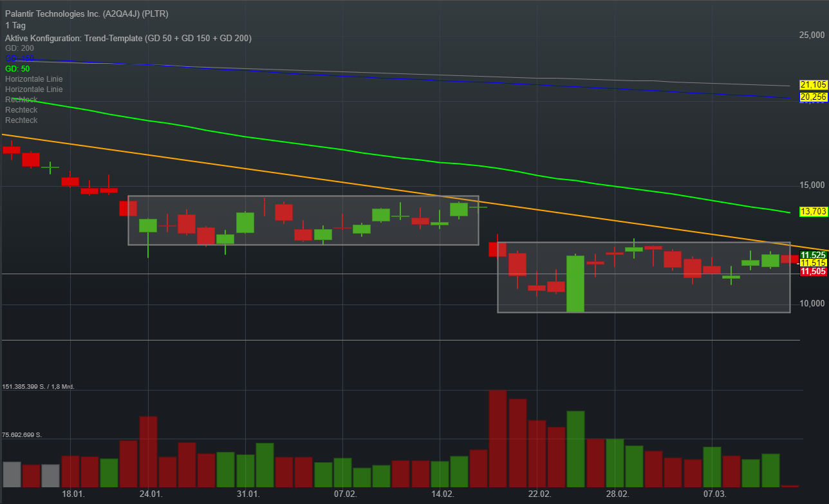Click the 07.02. date label
This screenshot has height=504, width=829.
(345, 494)
